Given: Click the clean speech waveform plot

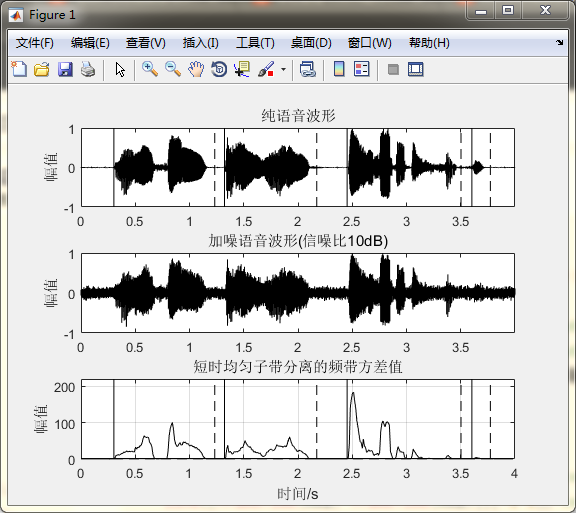Looking at the screenshot, I should point(298,168).
